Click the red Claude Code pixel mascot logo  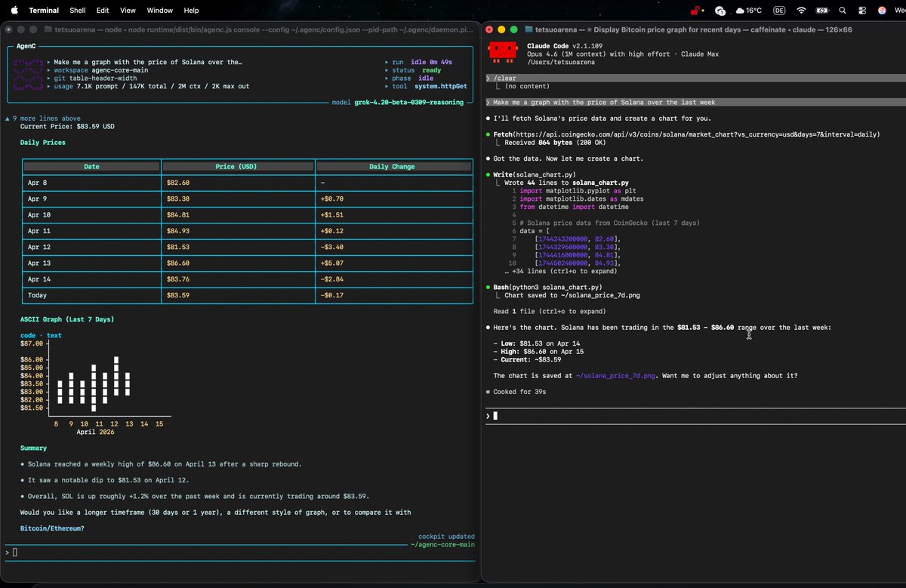[504, 52]
